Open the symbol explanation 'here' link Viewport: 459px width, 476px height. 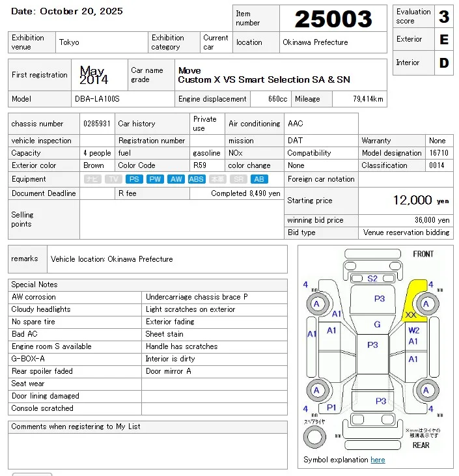pos(378,460)
